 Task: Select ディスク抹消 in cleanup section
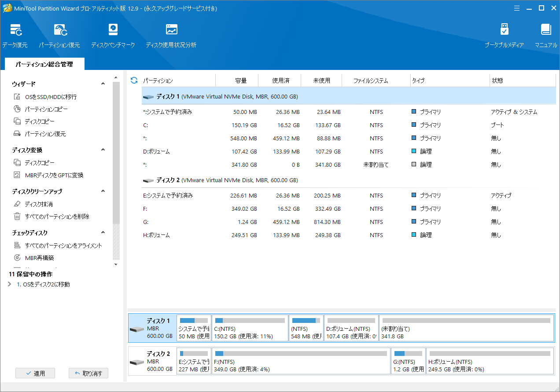tap(33, 204)
